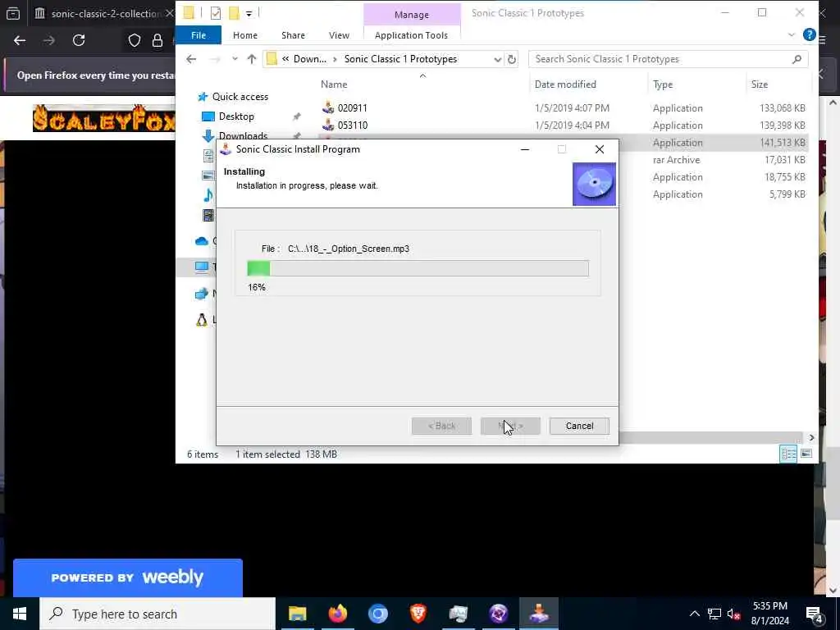Open Explorer help question mark
This screenshot has height=630, width=840.
[810, 34]
